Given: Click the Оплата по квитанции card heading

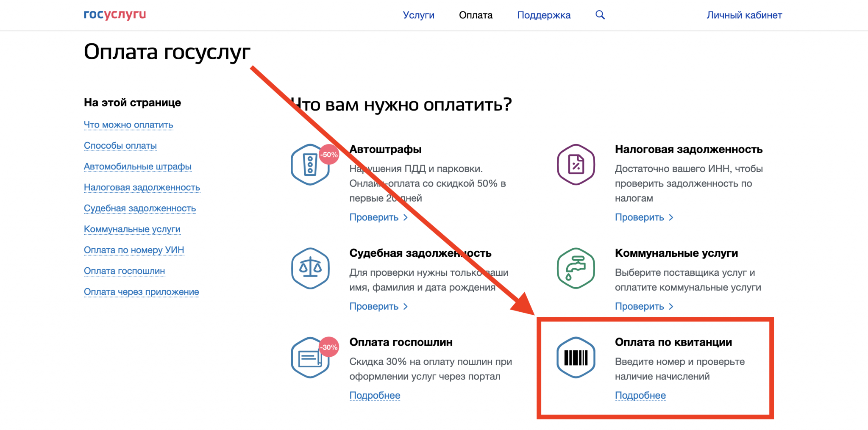Looking at the screenshot, I should pyautogui.click(x=673, y=342).
